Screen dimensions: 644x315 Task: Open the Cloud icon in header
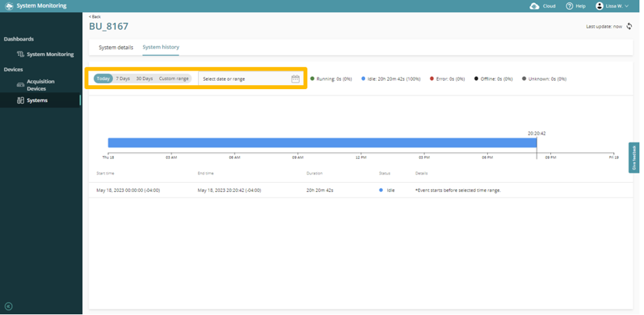tap(534, 6)
